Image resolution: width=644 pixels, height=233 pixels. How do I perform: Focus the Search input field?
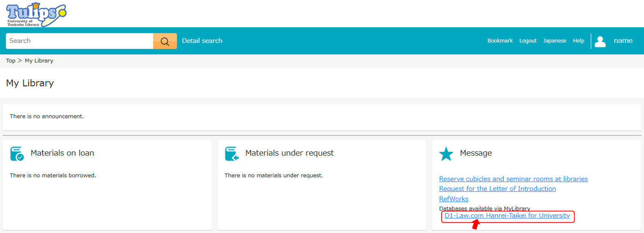(79, 41)
